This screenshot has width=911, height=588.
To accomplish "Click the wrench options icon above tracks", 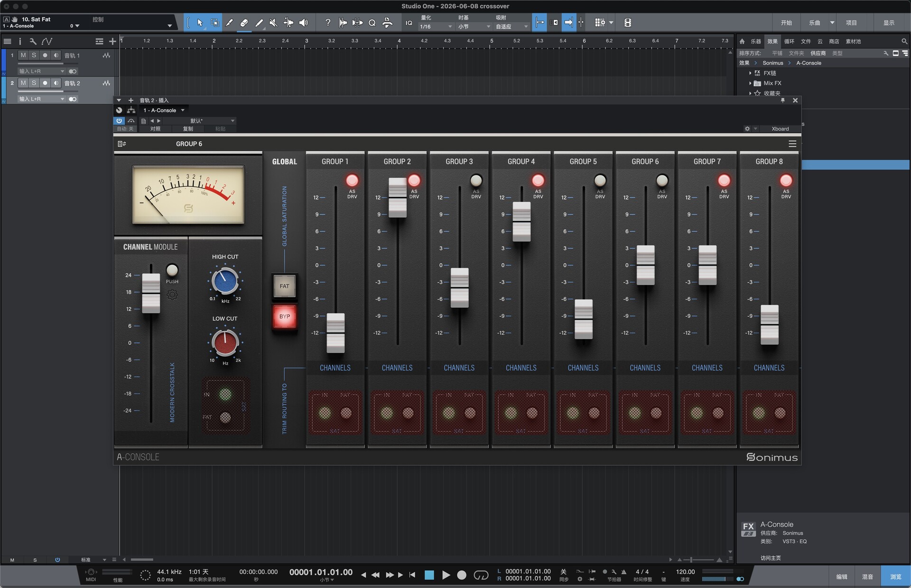I will click(33, 41).
